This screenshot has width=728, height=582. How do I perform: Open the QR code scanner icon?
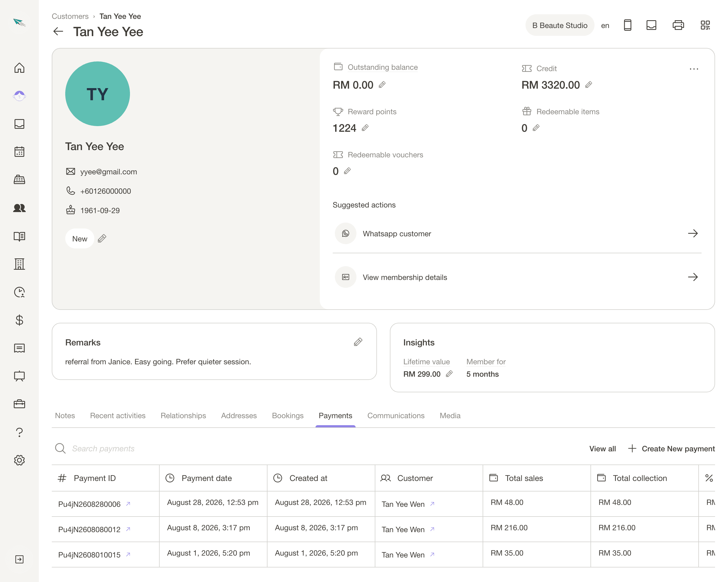(705, 25)
